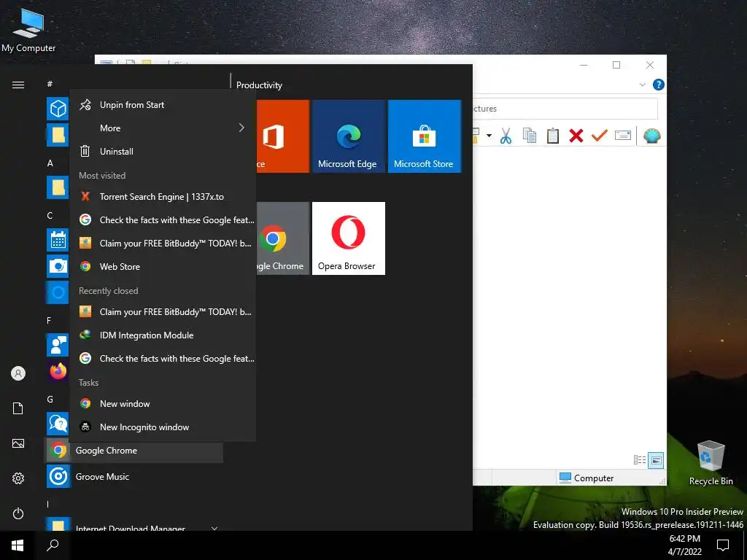
Task: Click the Paste clipboard icon in Explorer
Action: pos(553,136)
